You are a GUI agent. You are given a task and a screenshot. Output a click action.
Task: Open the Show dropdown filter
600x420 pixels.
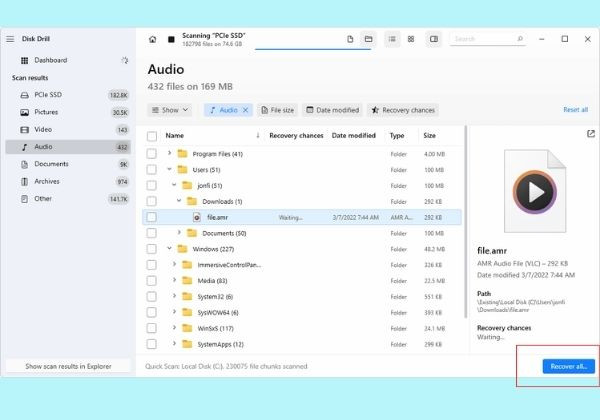tap(170, 110)
